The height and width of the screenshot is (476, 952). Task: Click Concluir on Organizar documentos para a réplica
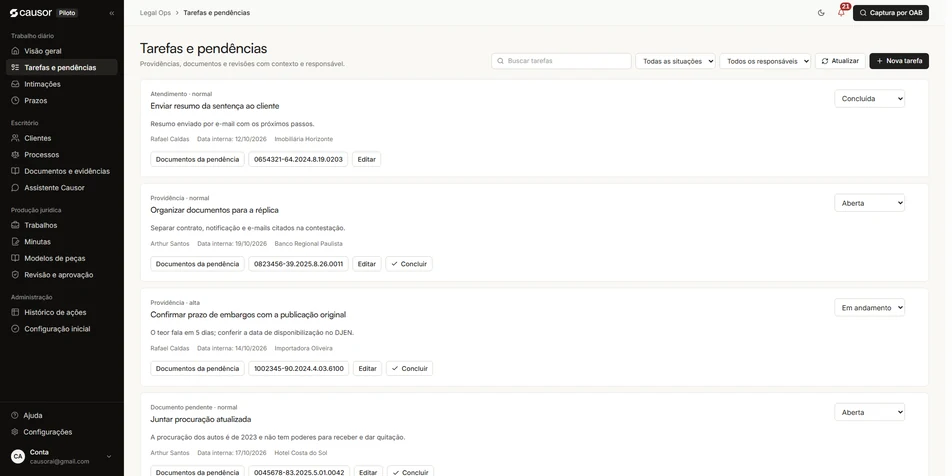click(x=409, y=264)
